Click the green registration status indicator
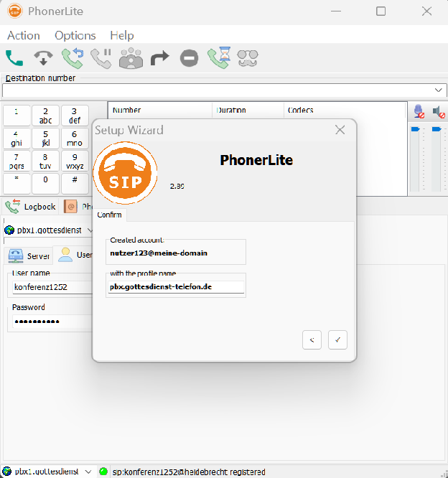448x478 pixels. tap(103, 472)
